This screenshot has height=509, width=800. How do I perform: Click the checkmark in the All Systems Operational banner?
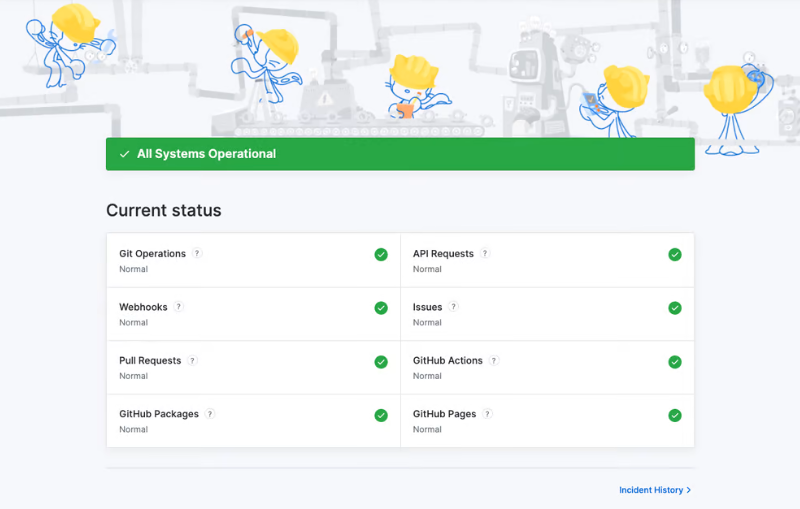point(124,154)
